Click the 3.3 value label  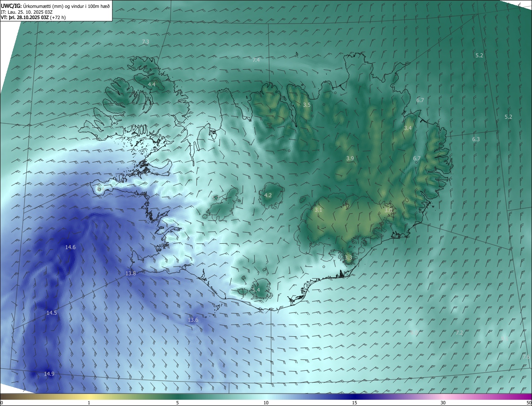(348, 258)
